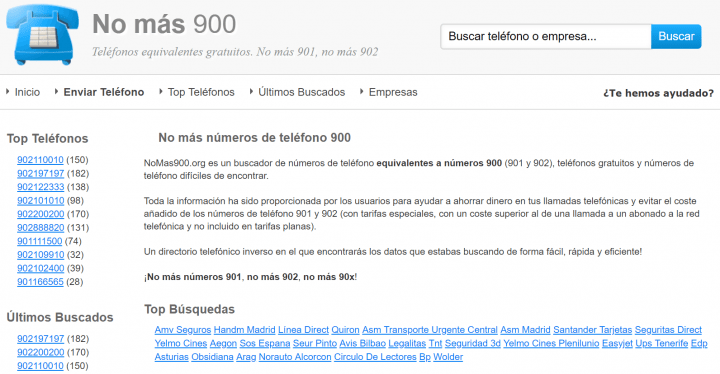
Task: Open the Handm Madrid search link
Action: tap(244, 330)
